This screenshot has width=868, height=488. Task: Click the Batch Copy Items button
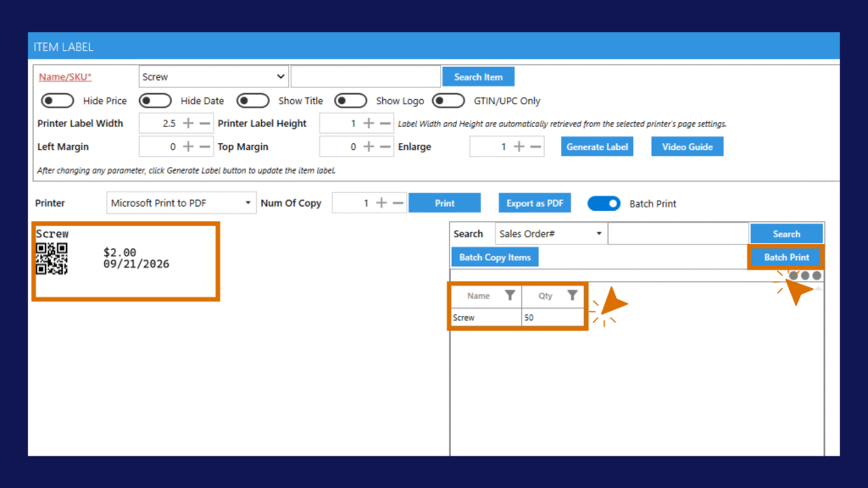point(495,258)
